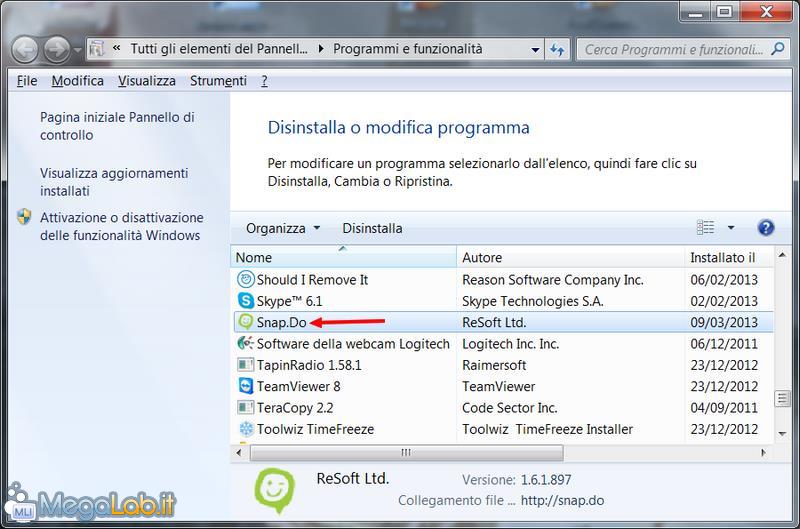The image size is (800, 529).
Task: Open Pagina iniziale Pannello di controllo link
Action: [117, 126]
